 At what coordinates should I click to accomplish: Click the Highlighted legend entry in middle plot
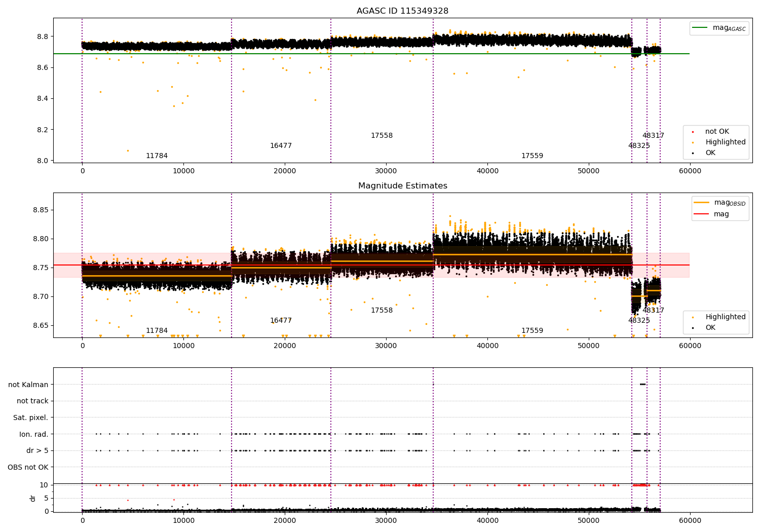tap(719, 317)
